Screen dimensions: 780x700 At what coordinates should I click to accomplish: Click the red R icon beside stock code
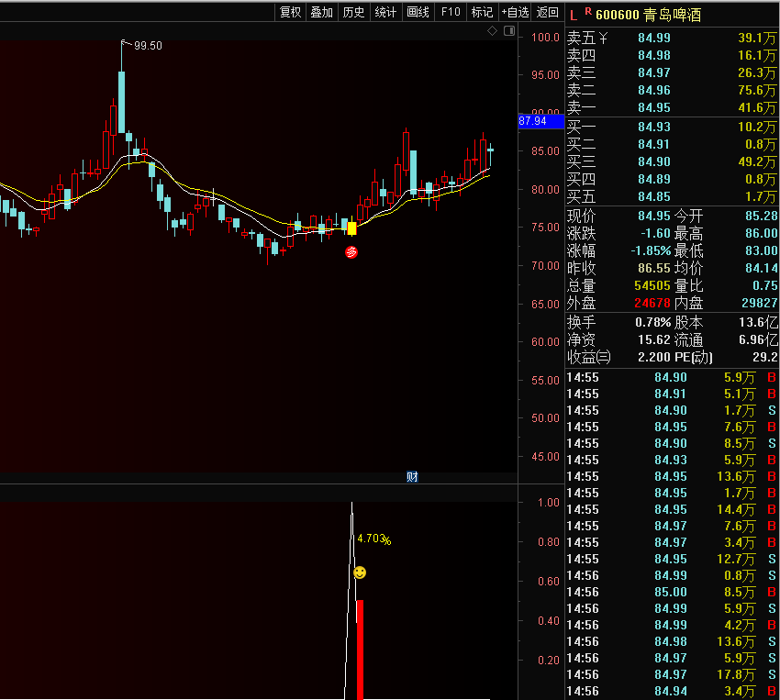click(588, 11)
